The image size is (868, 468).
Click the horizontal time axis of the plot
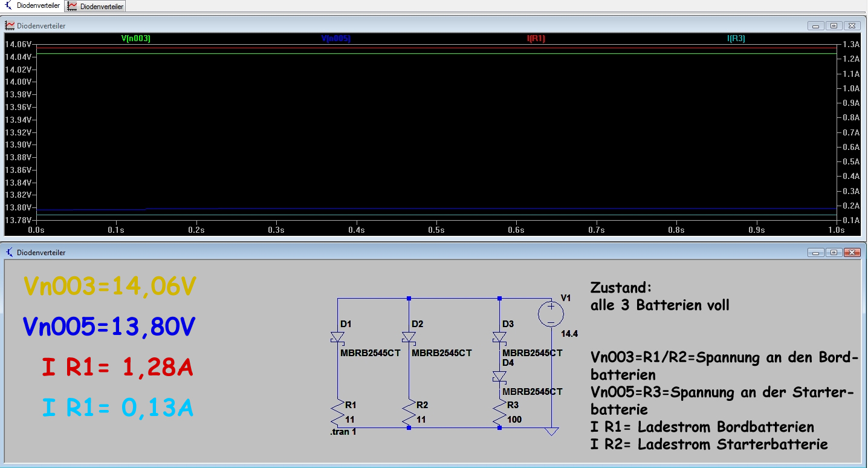(435, 230)
